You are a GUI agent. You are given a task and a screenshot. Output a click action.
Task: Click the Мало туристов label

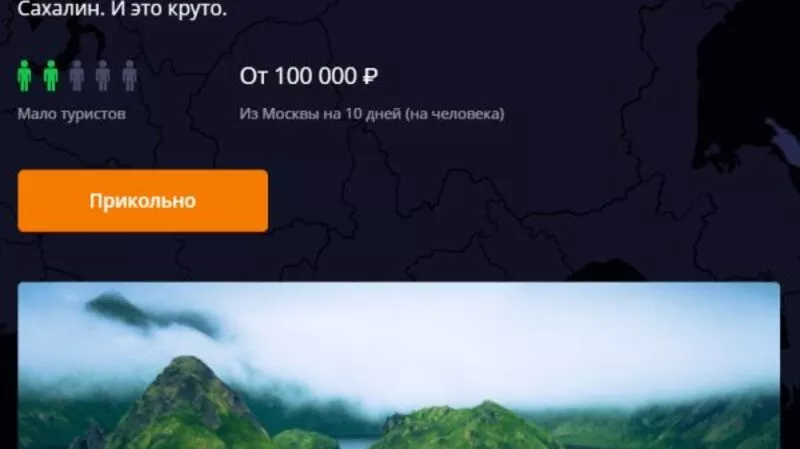point(71,113)
